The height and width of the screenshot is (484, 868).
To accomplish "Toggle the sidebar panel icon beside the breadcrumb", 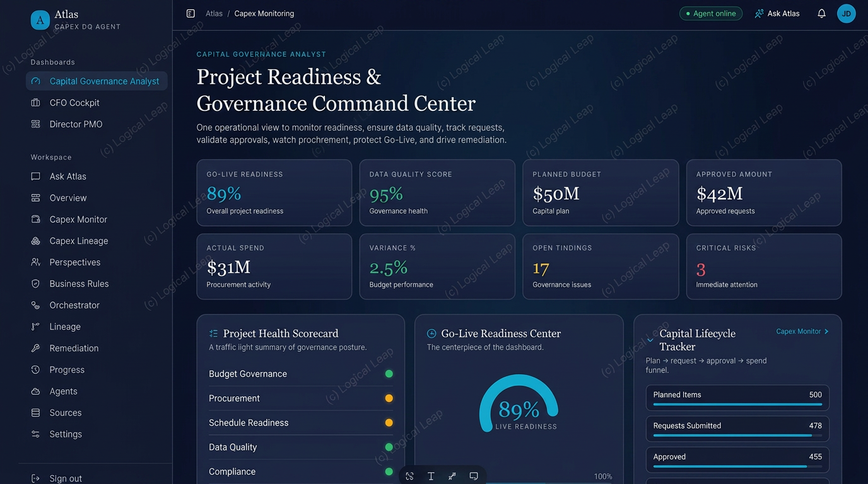I will pos(191,13).
